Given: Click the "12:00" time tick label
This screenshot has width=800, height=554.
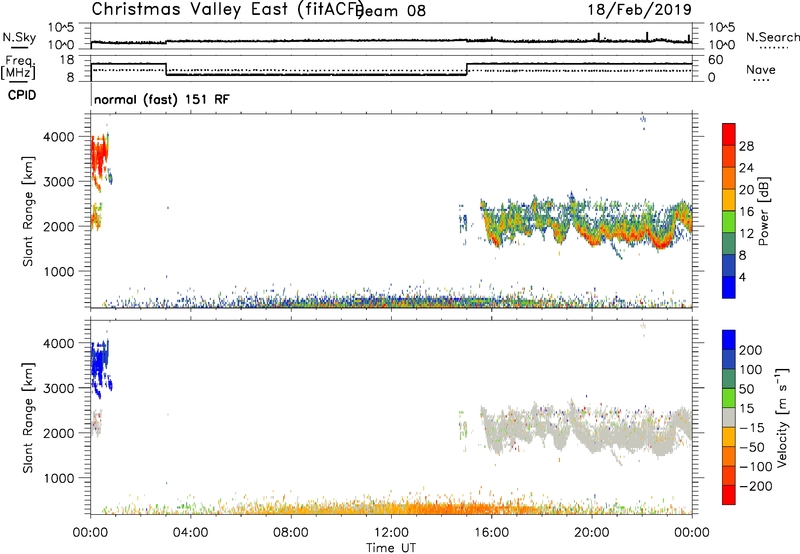Looking at the screenshot, I should point(391,533).
